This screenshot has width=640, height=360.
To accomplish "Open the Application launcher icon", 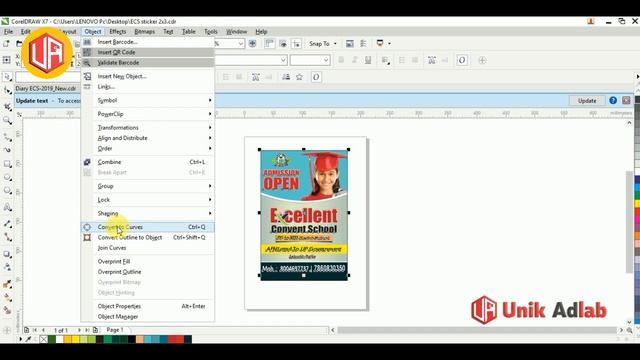I will 380,43.
